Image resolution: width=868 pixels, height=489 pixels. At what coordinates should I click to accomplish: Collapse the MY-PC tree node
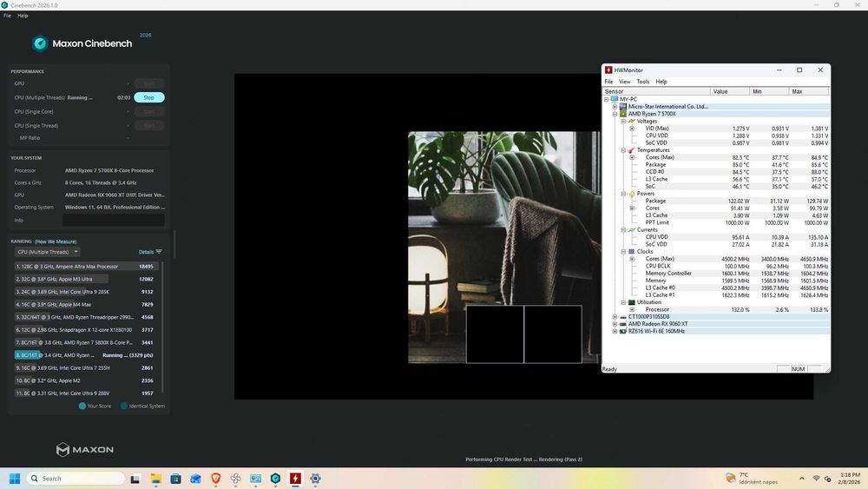606,99
